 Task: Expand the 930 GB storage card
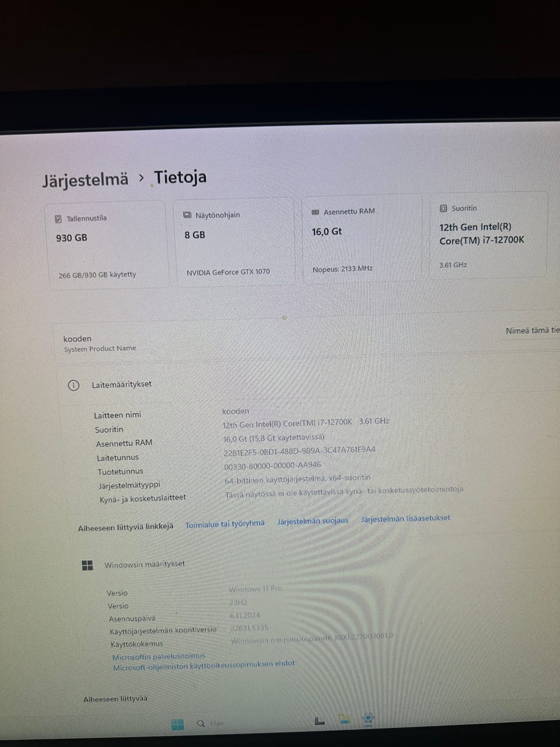pyautogui.click(x=108, y=244)
